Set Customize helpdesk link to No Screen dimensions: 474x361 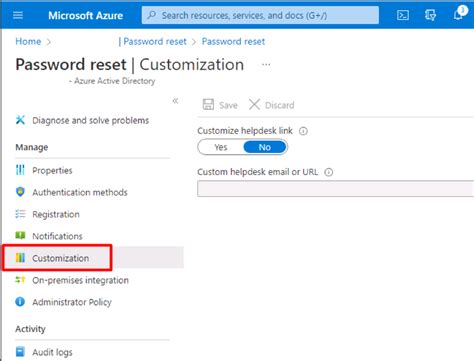[x=265, y=147]
